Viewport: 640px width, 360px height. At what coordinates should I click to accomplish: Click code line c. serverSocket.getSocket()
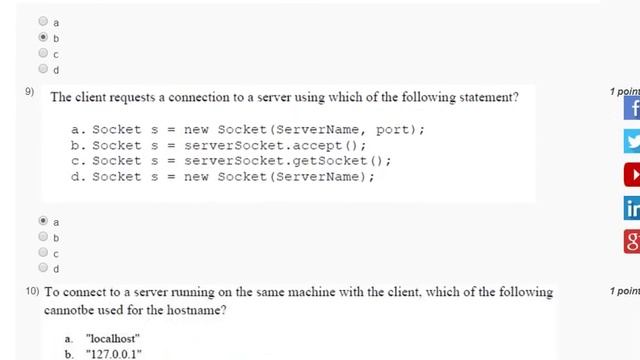231,161
